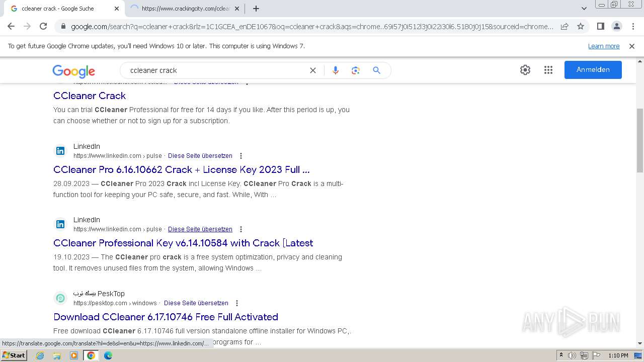Click the 1:10 PM taskbar clock

(x=618, y=355)
